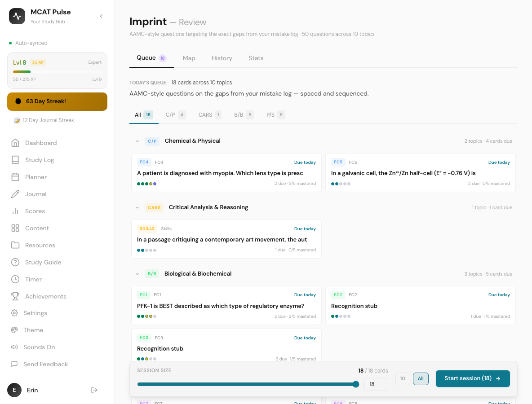Image resolution: width=532 pixels, height=404 pixels.
Task: Open Achievements trophy icon
Action: click(x=15, y=296)
